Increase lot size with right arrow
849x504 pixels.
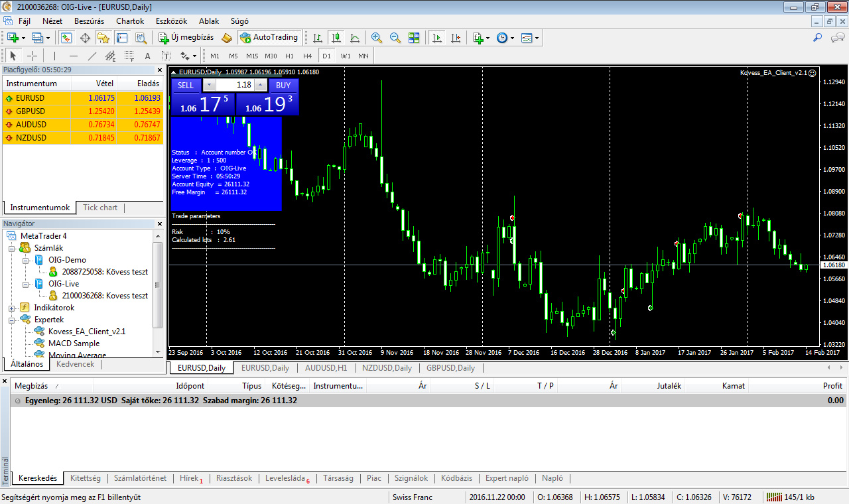click(x=261, y=85)
